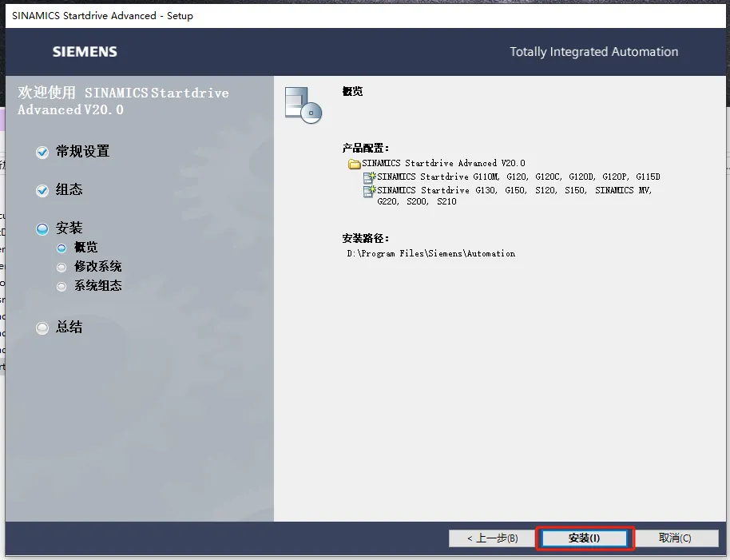The width and height of the screenshot is (730, 560).
Task: Select the 修改系统 sub-step radio indicator
Action: [61, 267]
